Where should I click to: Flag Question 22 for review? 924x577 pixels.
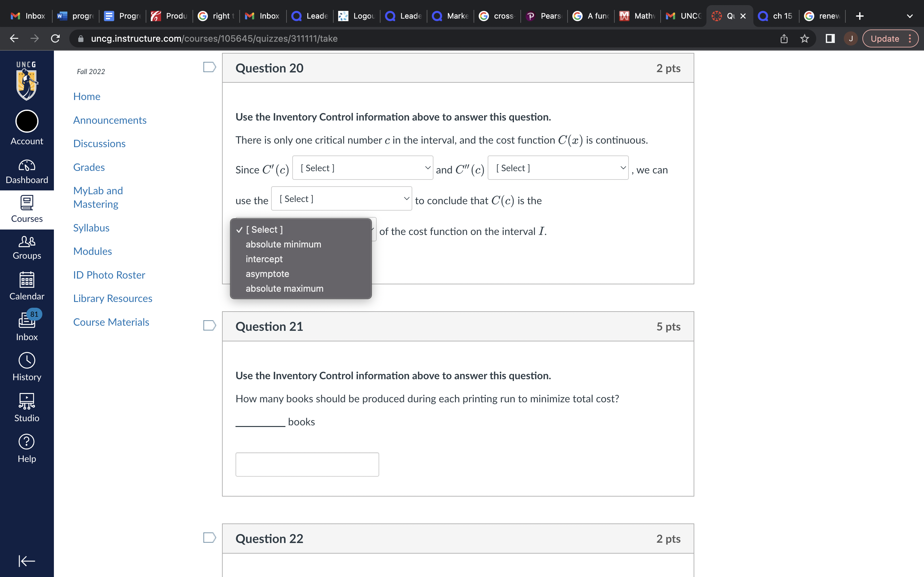(209, 538)
